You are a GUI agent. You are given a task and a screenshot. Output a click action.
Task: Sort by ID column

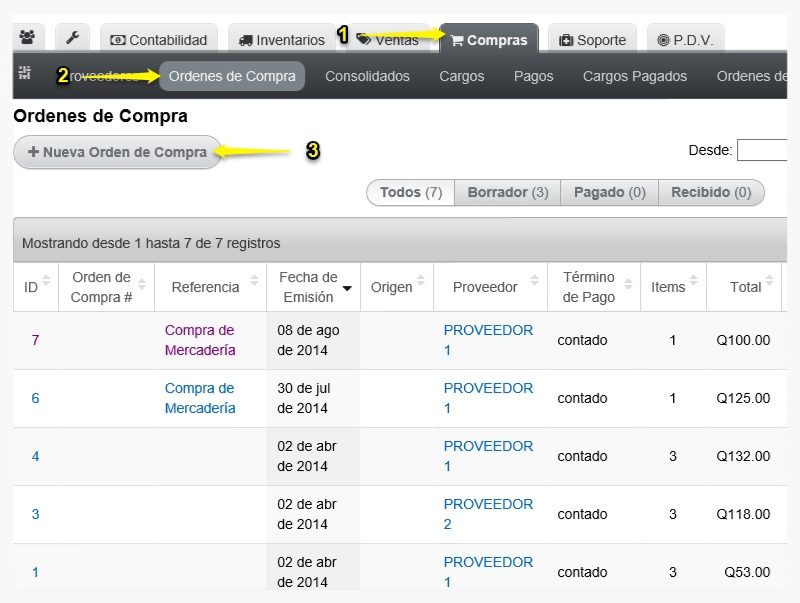click(x=36, y=287)
